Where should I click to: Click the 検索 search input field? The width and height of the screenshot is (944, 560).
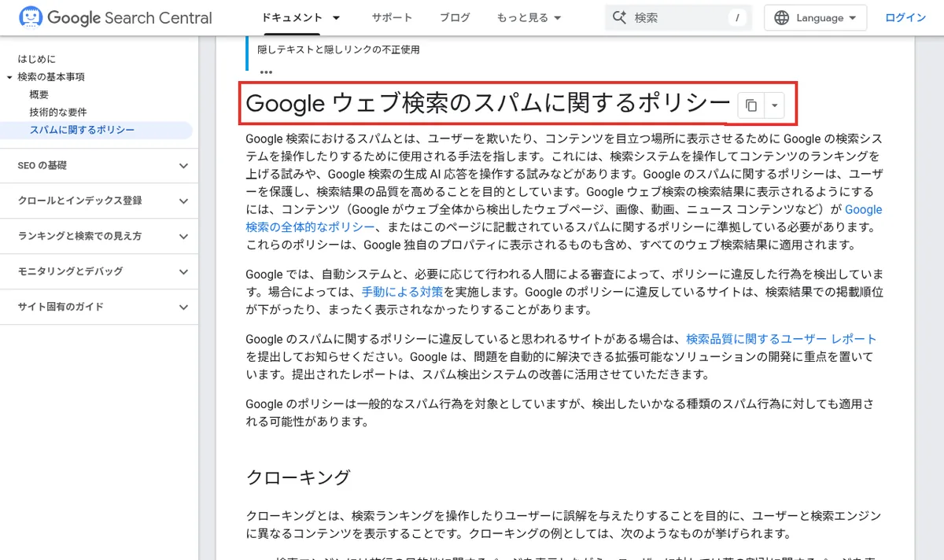[x=678, y=17]
